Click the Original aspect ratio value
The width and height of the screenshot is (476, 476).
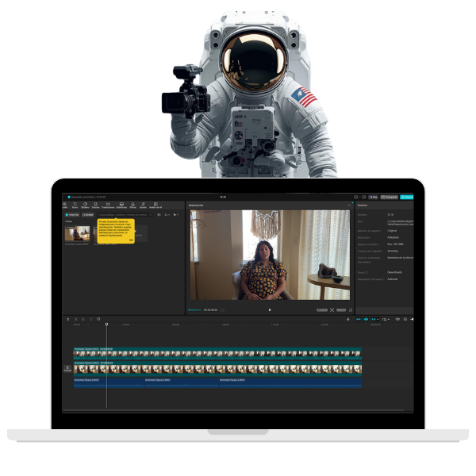tap(392, 231)
